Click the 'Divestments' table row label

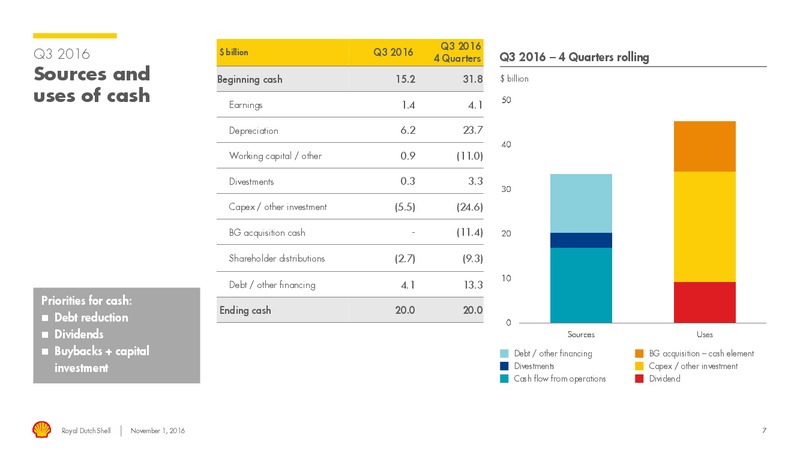(x=251, y=182)
